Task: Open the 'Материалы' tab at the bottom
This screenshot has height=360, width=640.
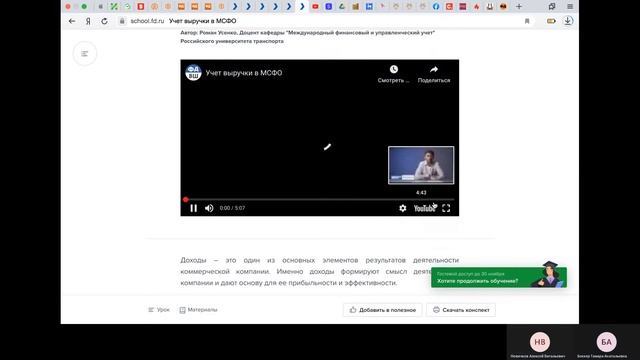Action: pyautogui.click(x=198, y=310)
